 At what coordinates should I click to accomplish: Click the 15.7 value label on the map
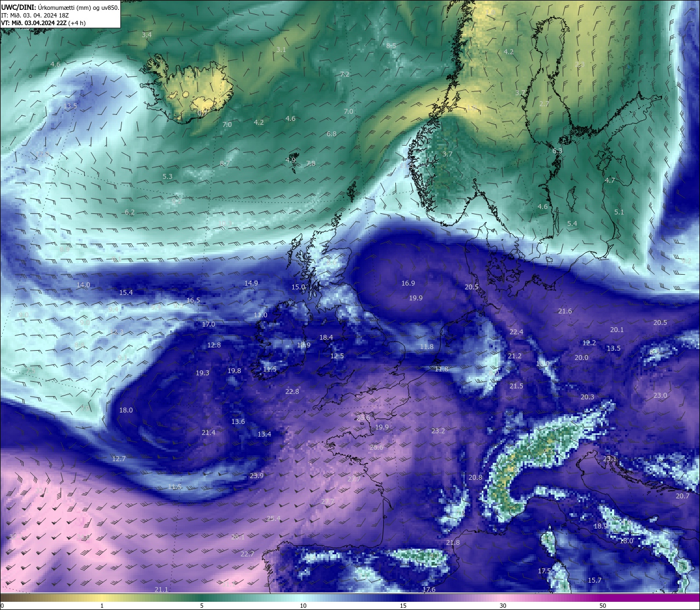pos(594,580)
